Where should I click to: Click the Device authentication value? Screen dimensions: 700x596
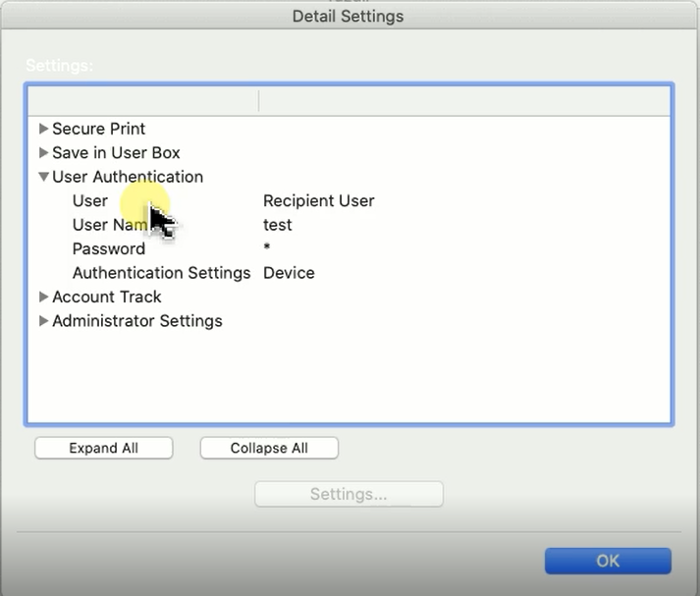[289, 273]
